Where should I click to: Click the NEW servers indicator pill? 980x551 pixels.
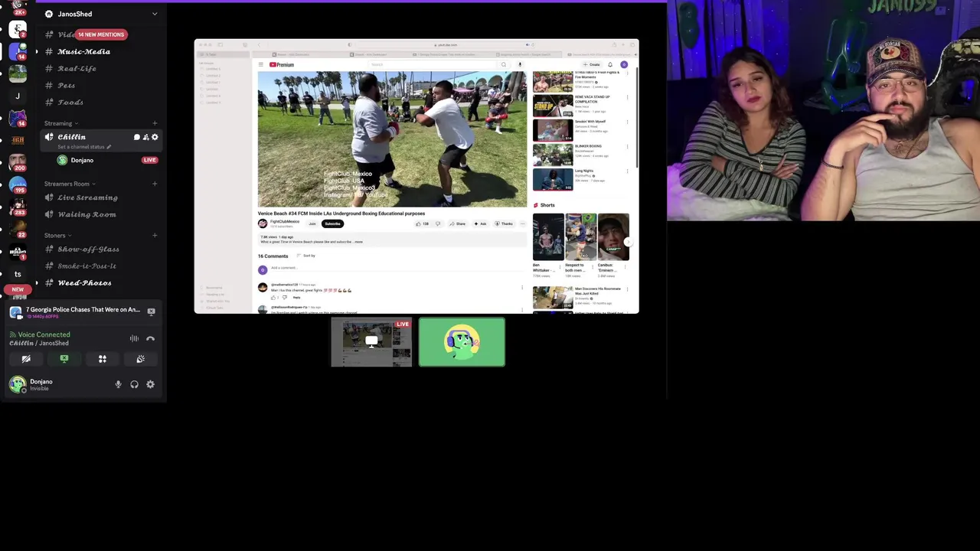(18, 289)
